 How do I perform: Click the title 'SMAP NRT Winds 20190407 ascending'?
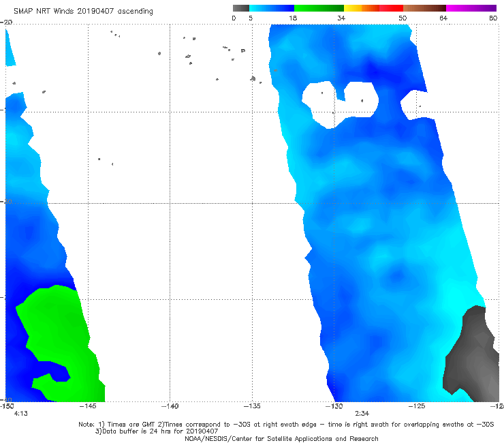click(x=83, y=11)
